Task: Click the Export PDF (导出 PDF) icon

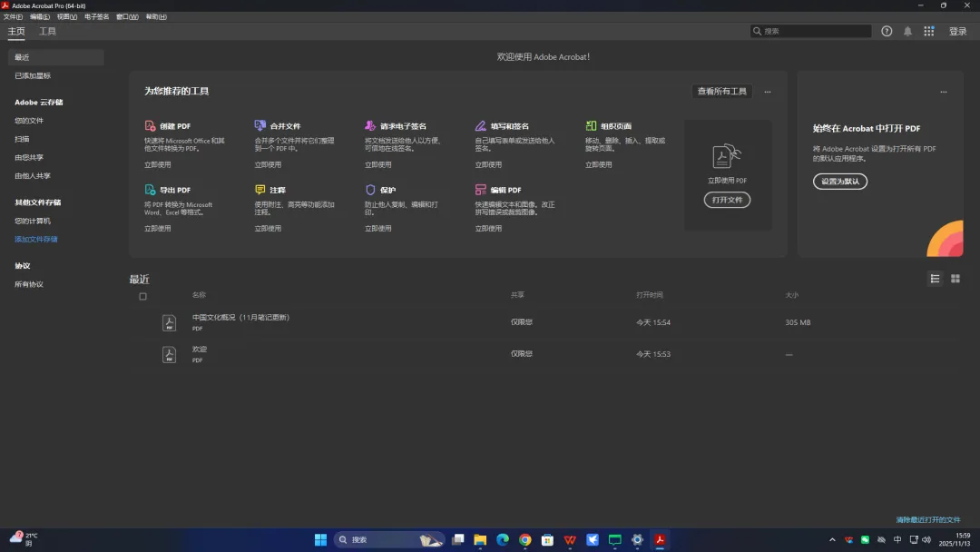Action: click(x=150, y=190)
